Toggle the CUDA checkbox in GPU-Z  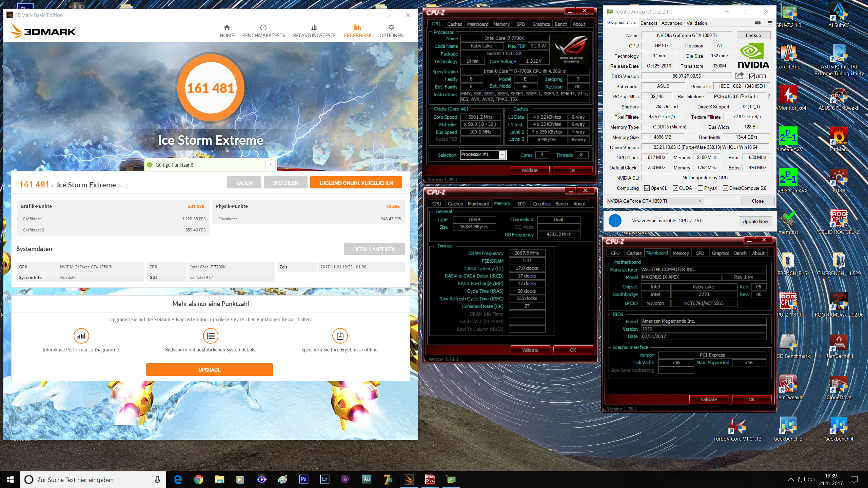coord(675,188)
